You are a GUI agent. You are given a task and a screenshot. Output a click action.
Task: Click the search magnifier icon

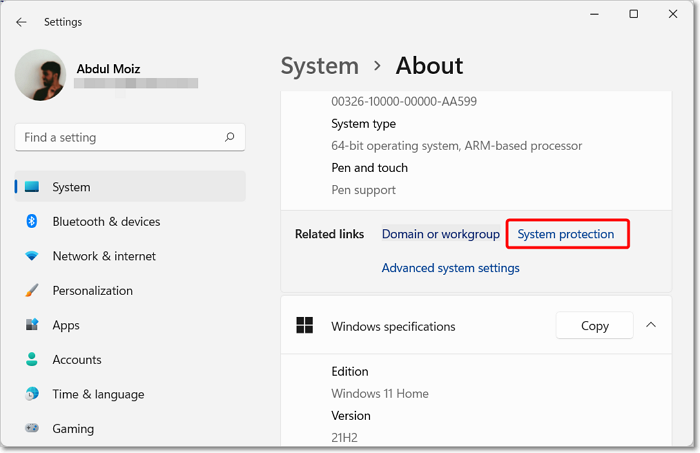click(x=229, y=137)
